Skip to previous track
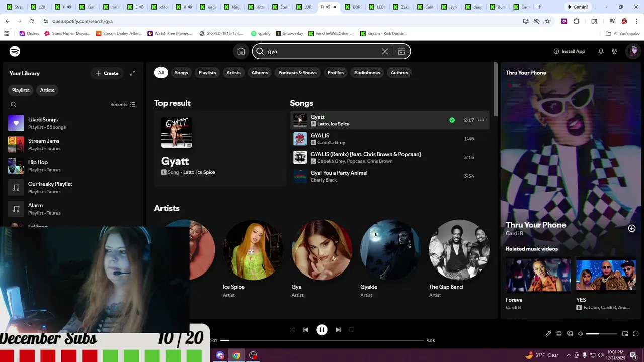The width and height of the screenshot is (644, 362). 306,330
